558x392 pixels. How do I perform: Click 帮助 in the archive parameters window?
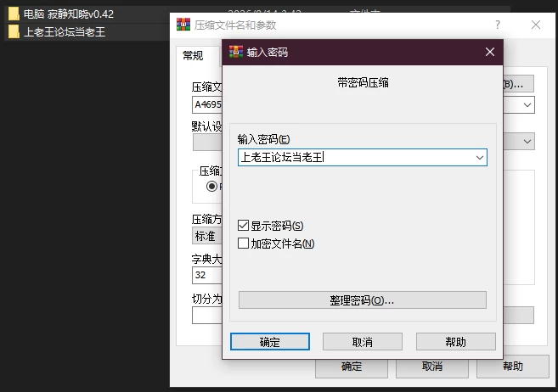tap(513, 366)
